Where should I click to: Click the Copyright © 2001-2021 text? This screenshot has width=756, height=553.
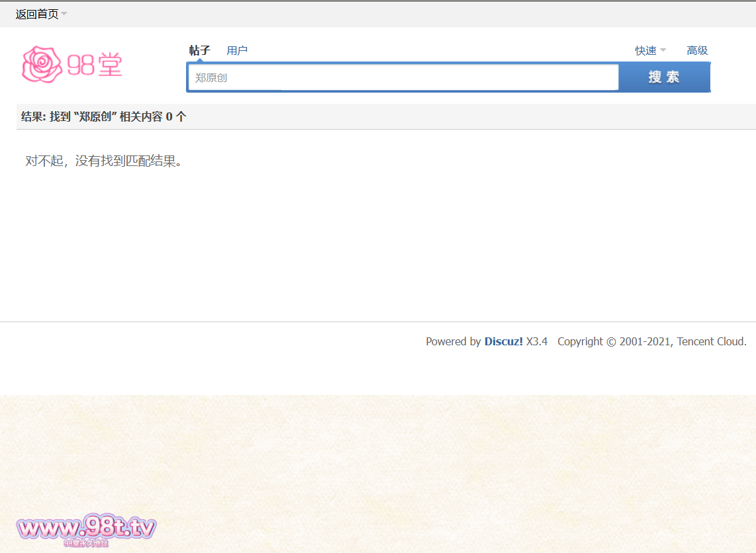point(614,341)
